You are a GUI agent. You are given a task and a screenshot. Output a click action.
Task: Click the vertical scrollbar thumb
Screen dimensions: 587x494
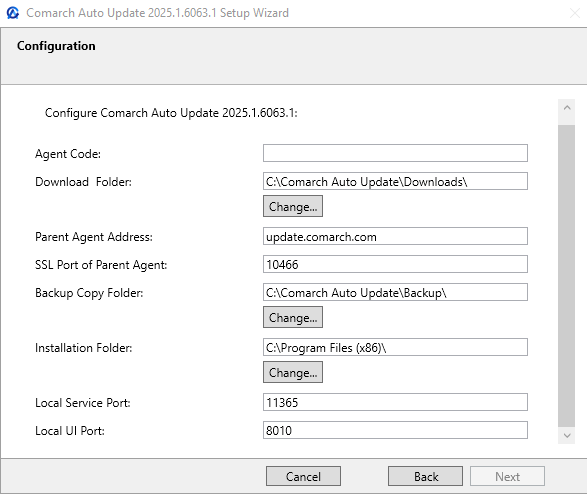click(566, 276)
